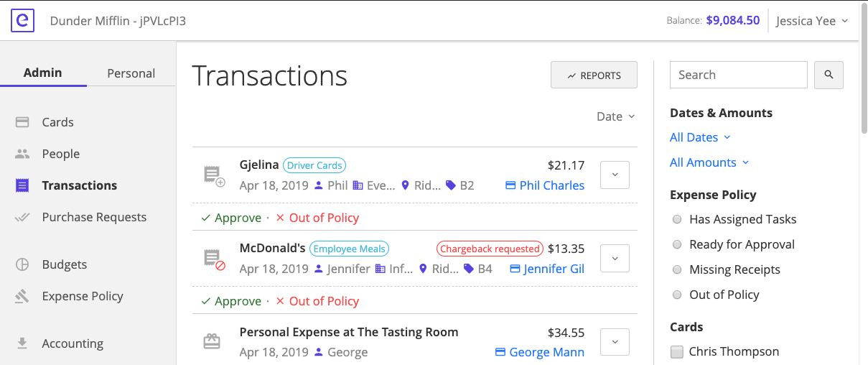Expand Gjelina transaction options chevron
The image size is (868, 365).
tap(615, 175)
